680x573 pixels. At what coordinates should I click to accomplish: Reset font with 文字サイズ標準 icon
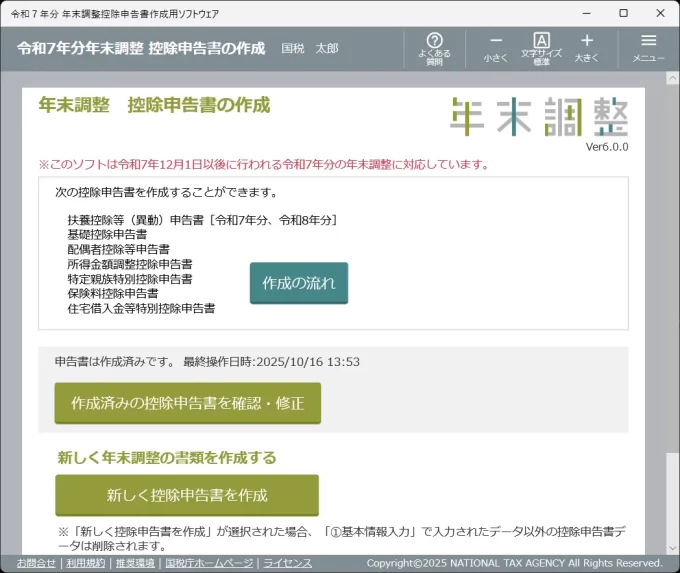point(541,47)
